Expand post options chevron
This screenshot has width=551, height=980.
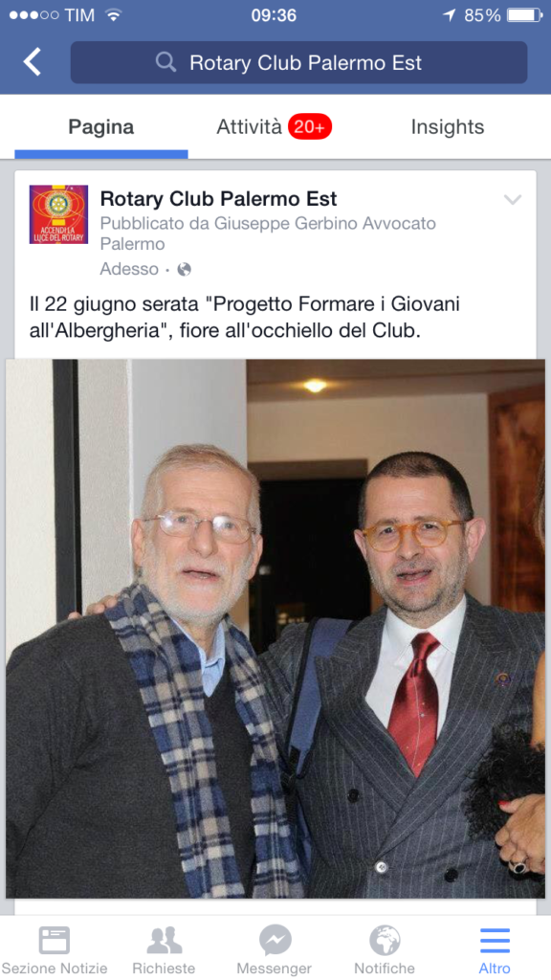513,199
